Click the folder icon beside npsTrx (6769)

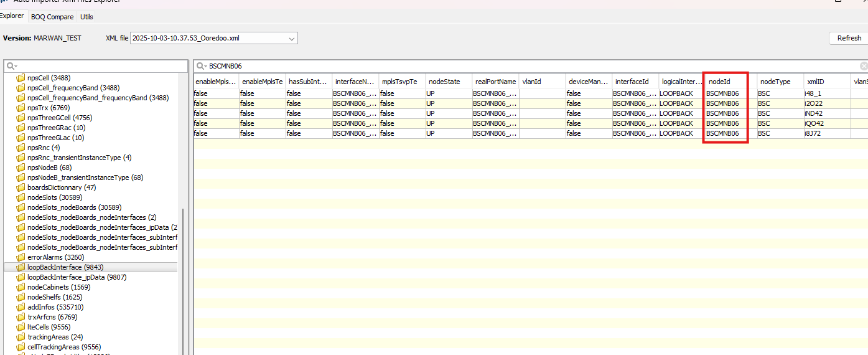click(x=21, y=108)
